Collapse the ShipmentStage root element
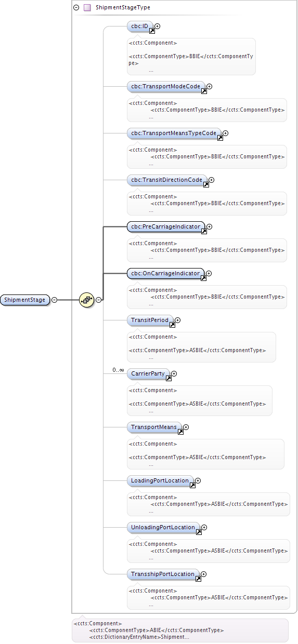This screenshot has width=298, height=644. [54, 300]
